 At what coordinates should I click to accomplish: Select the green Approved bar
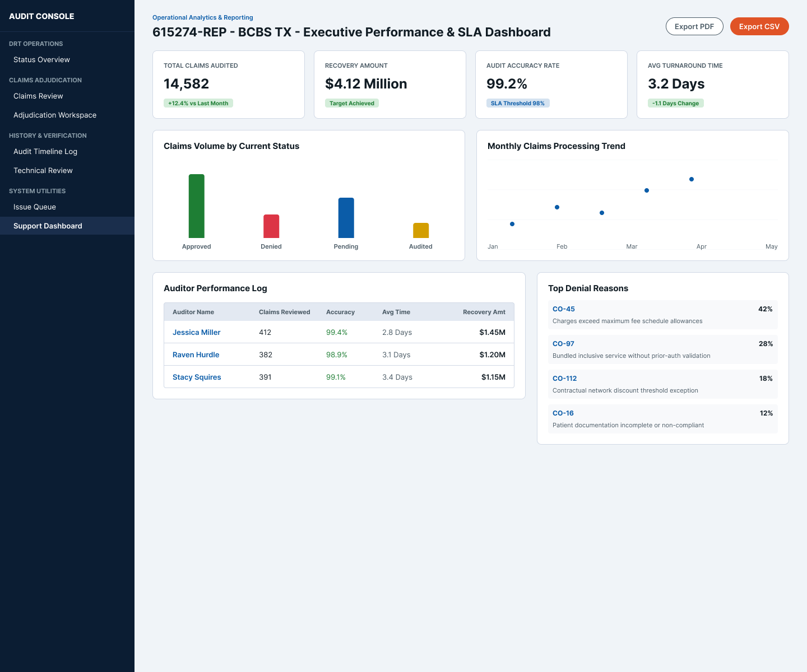click(x=197, y=206)
